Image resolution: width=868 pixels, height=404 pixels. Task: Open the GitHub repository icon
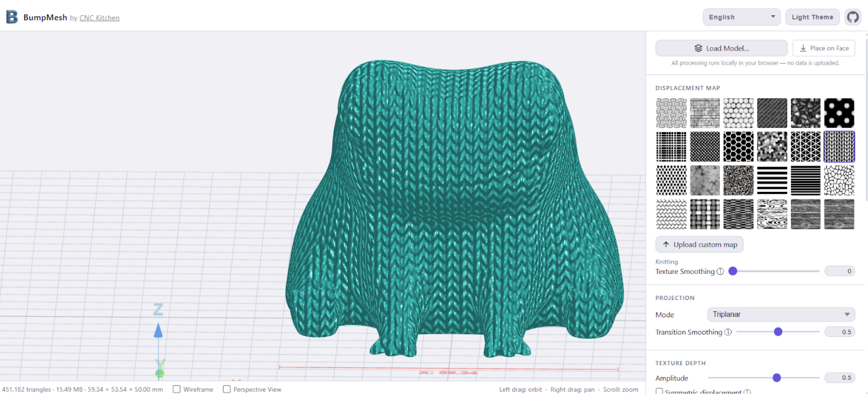(x=853, y=17)
